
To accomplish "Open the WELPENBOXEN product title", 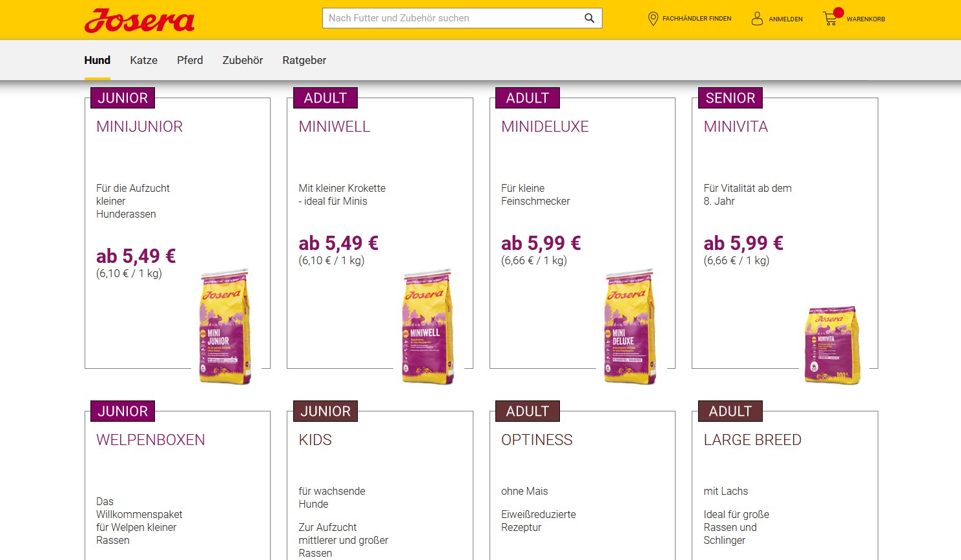I will (x=150, y=440).
